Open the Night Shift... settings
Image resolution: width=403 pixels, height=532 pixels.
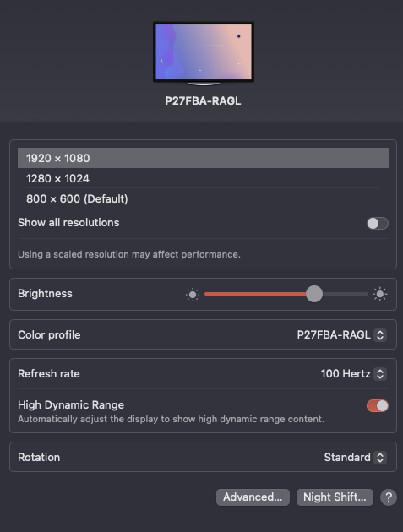[x=335, y=497]
